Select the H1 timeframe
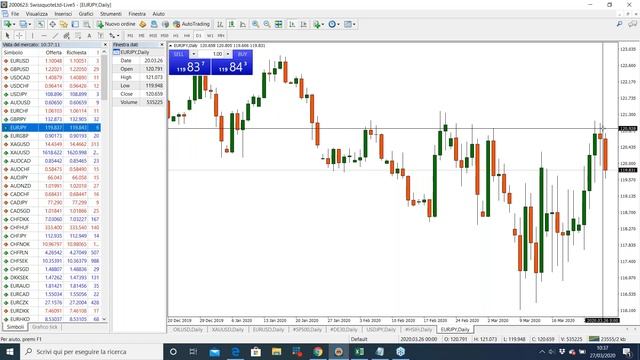Screen dimensions: 640x360 coord(176,36)
